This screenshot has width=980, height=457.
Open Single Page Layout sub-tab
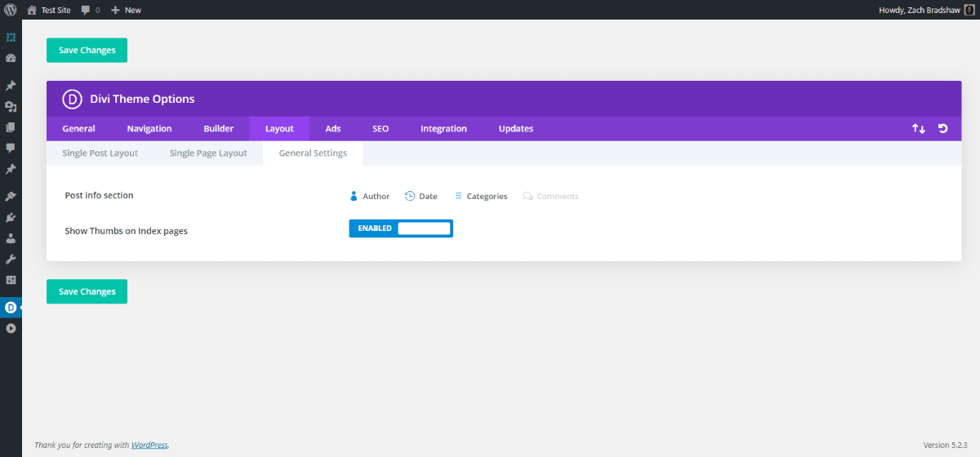pos(208,153)
